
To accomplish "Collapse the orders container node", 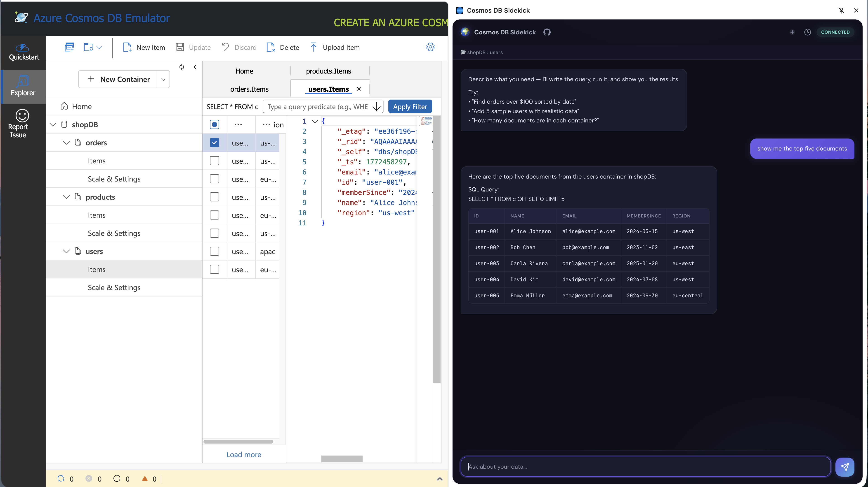I will point(66,142).
